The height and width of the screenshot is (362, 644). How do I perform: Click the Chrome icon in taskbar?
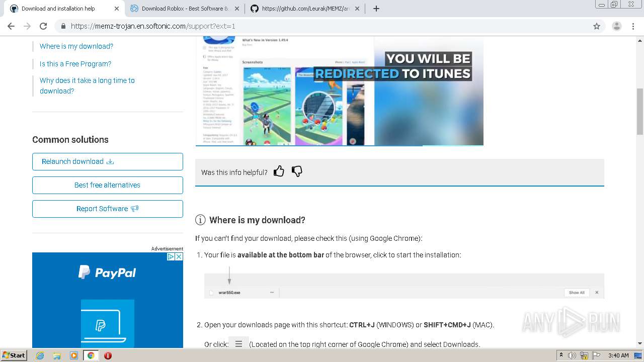[91, 355]
